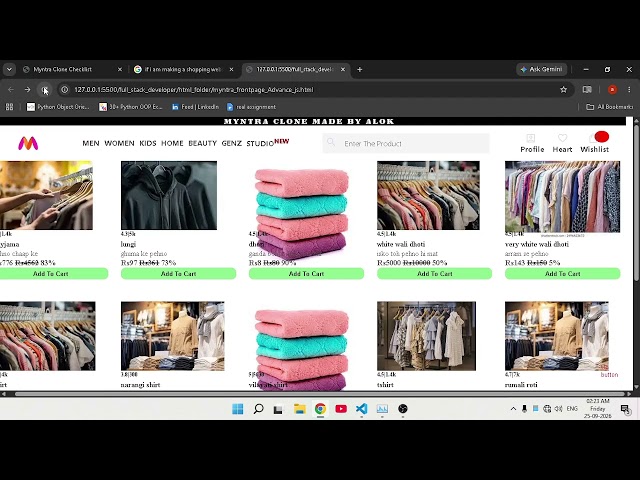The image size is (640, 480).
Task: Open the KIDS menu
Action: pos(148,143)
